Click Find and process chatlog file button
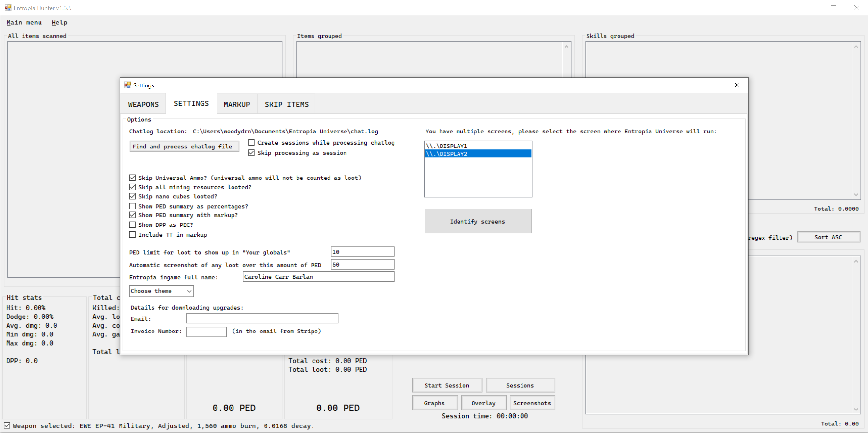The image size is (868, 433). 184,147
